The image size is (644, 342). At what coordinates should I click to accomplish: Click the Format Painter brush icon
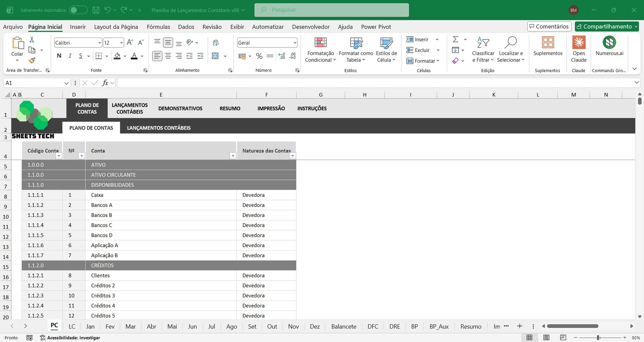[x=32, y=60]
